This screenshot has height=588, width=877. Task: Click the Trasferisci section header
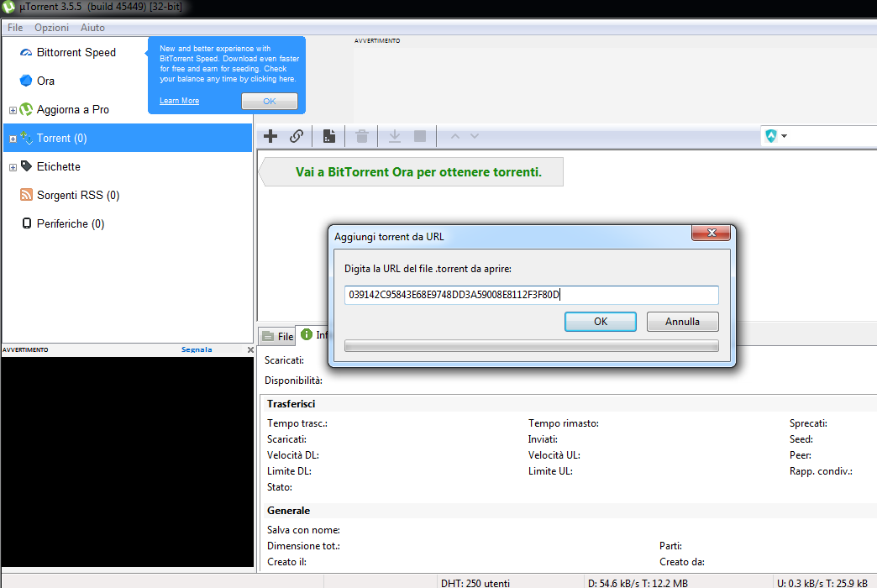pos(291,404)
